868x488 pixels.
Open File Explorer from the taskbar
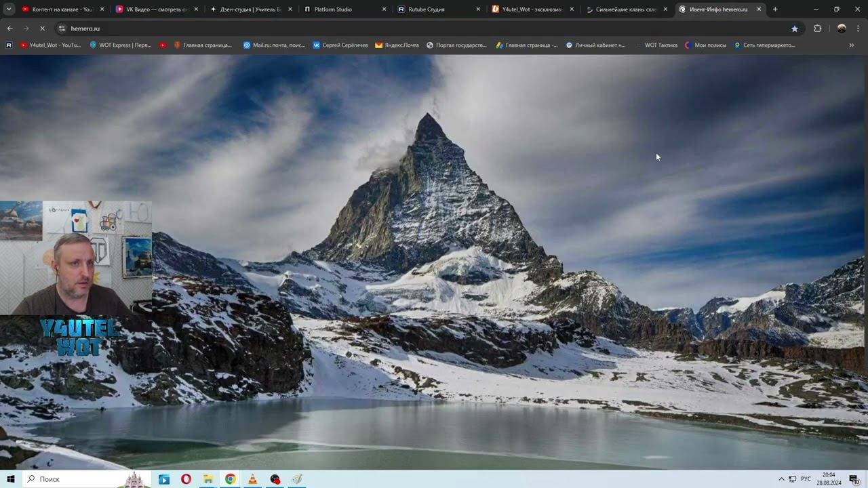208,479
